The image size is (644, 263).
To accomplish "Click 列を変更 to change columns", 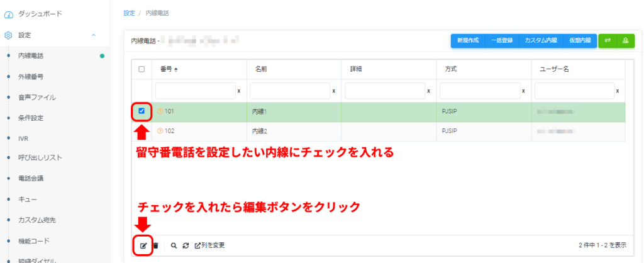I will (x=209, y=245).
